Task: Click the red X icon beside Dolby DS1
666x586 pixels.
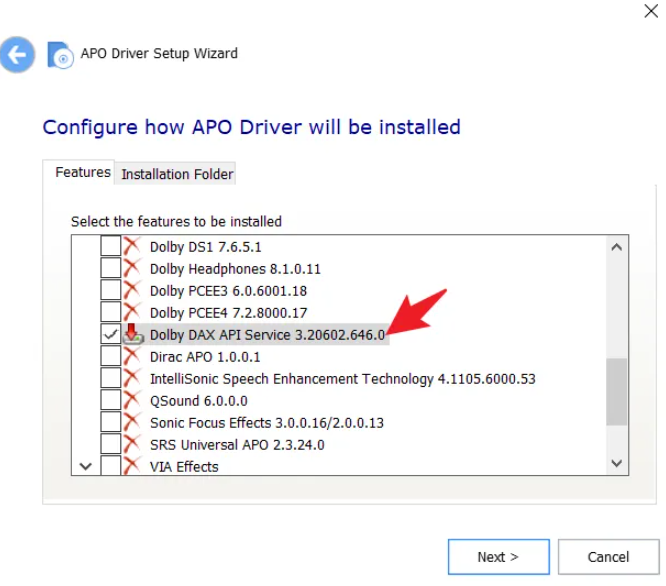Action: pyautogui.click(x=131, y=246)
